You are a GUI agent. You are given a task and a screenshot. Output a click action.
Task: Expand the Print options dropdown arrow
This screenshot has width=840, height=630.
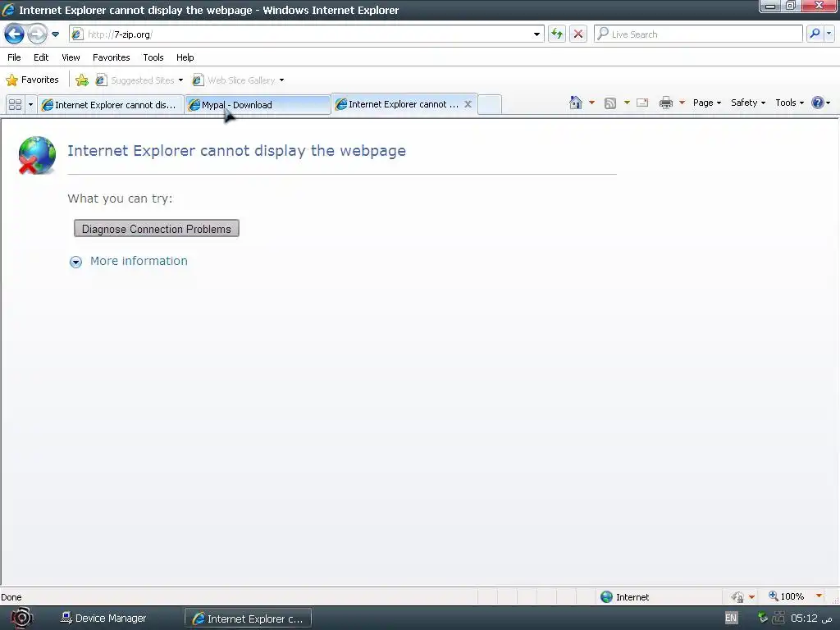[x=682, y=103]
